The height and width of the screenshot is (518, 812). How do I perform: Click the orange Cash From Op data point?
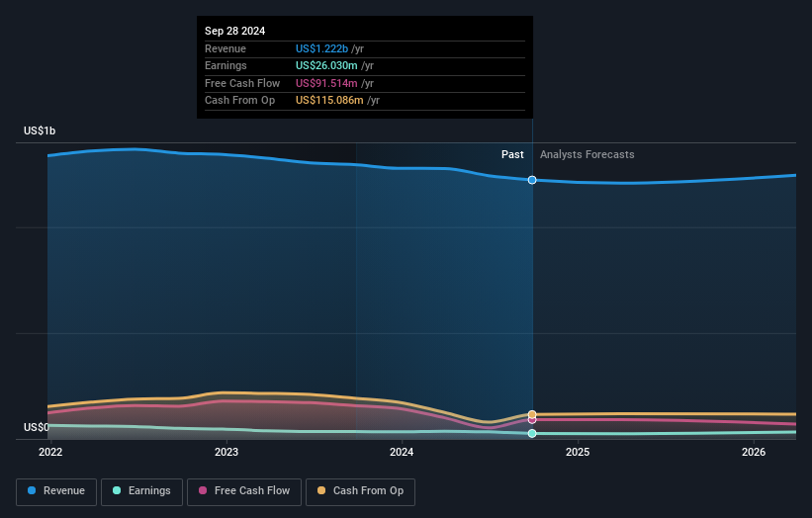pyautogui.click(x=532, y=414)
